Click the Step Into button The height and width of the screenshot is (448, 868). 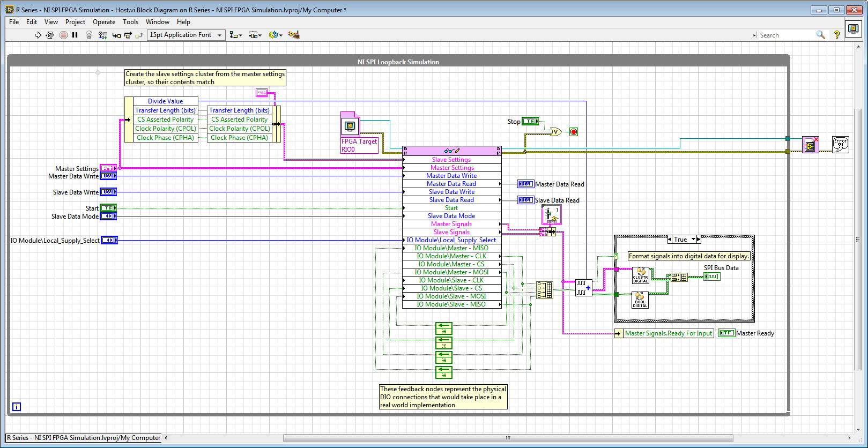[x=116, y=35]
